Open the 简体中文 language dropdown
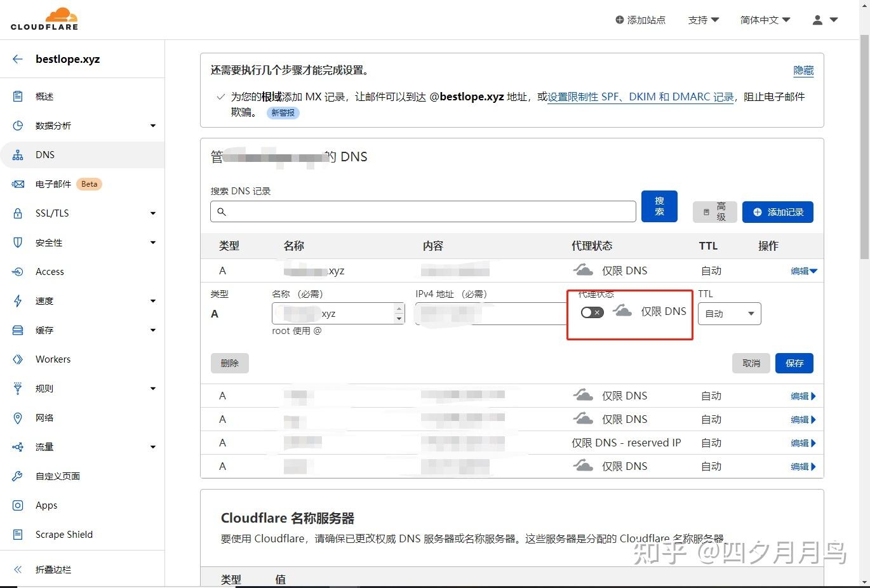Image resolution: width=870 pixels, height=588 pixels. [765, 20]
